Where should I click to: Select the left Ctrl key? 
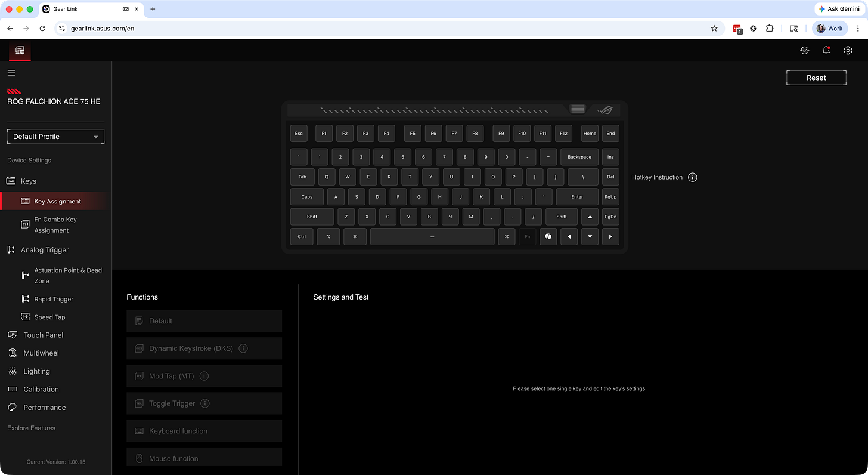click(x=302, y=236)
